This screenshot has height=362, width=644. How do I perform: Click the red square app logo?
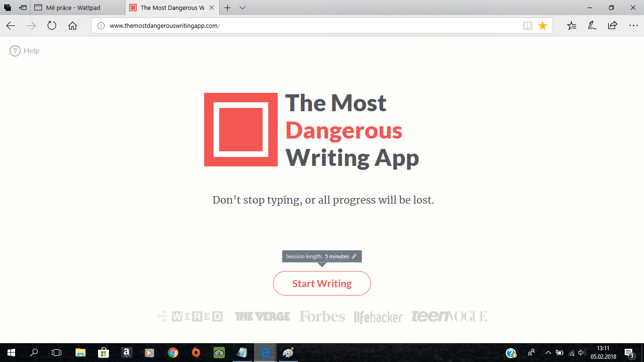(x=241, y=130)
